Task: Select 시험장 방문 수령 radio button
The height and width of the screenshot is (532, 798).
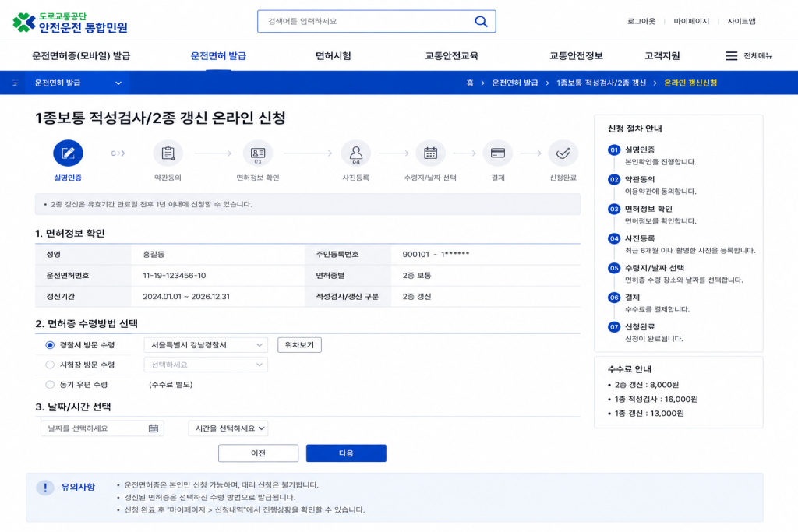Action: (50, 365)
